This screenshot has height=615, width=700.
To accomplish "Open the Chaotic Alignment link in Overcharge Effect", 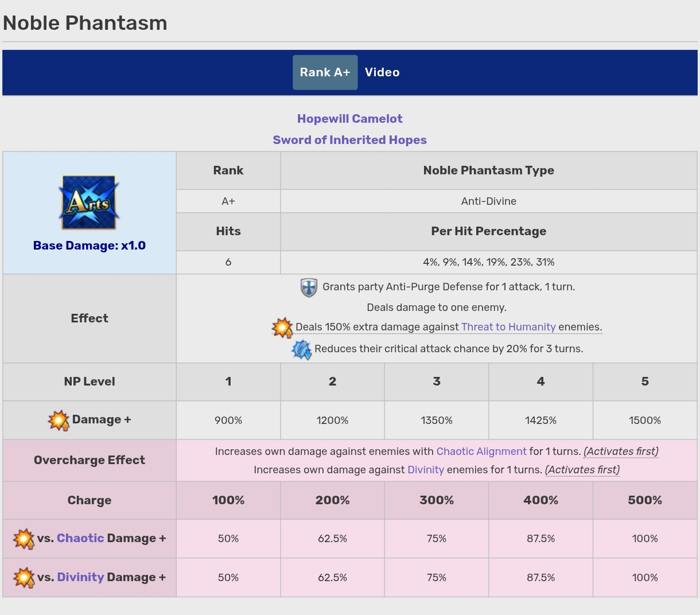I will [481, 451].
